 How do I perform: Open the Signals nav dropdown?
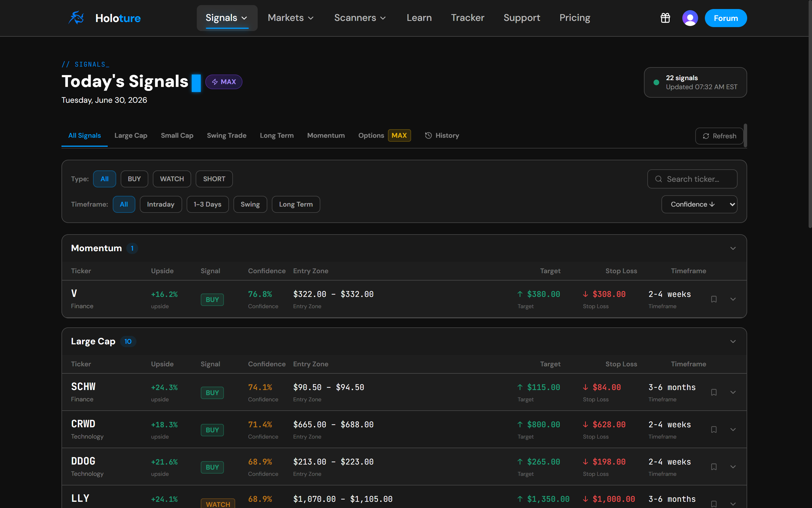tap(227, 18)
